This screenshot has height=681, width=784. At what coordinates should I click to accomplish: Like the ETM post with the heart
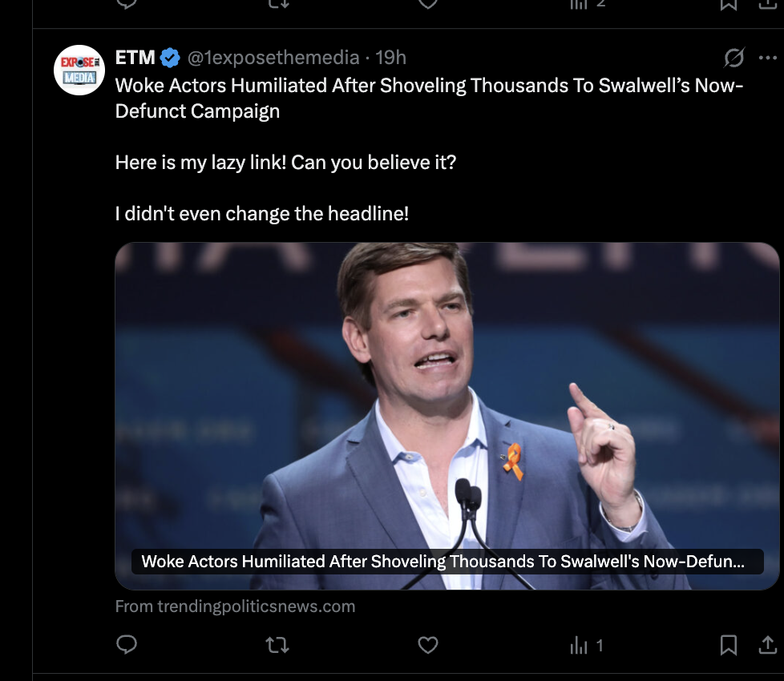pyautogui.click(x=428, y=644)
